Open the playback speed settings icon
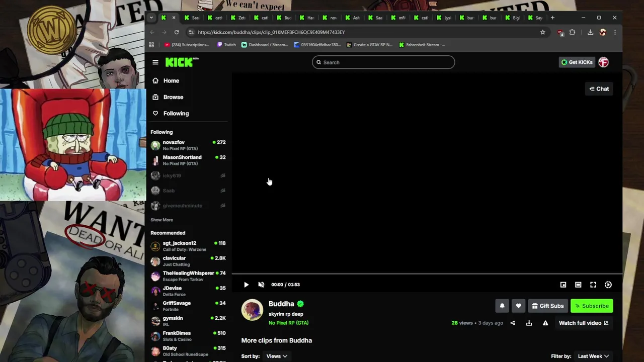 tap(608, 285)
